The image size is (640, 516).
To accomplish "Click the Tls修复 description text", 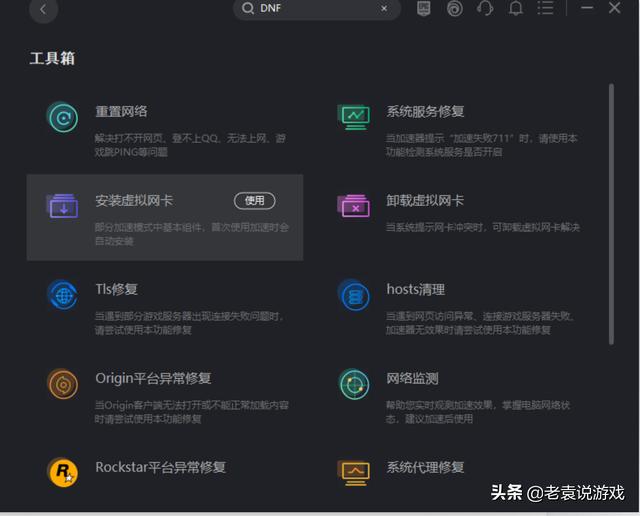I will coord(189,323).
